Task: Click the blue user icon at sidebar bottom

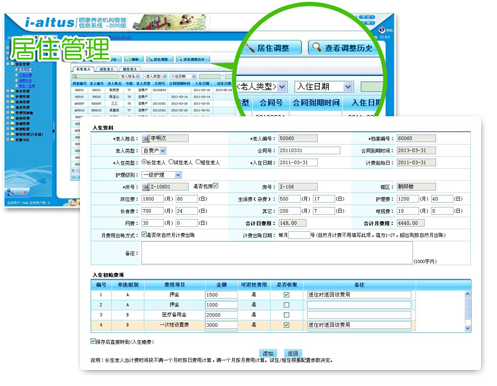Action: tap(10, 192)
